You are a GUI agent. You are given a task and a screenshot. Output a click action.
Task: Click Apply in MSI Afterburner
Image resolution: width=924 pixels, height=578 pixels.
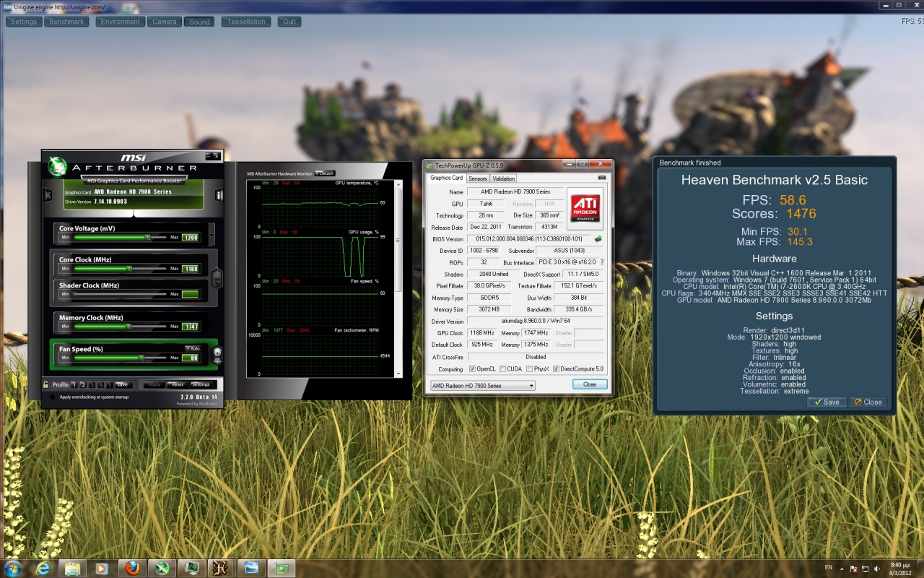click(x=154, y=384)
